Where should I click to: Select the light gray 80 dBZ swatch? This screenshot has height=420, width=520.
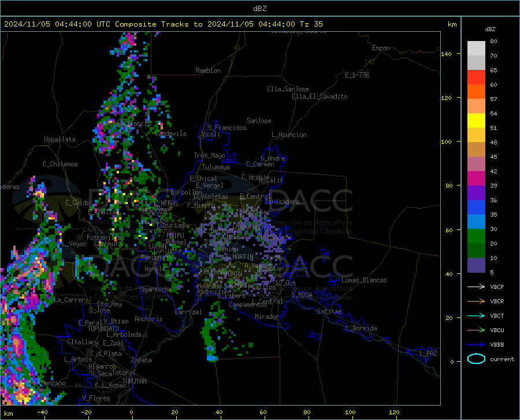(x=476, y=48)
